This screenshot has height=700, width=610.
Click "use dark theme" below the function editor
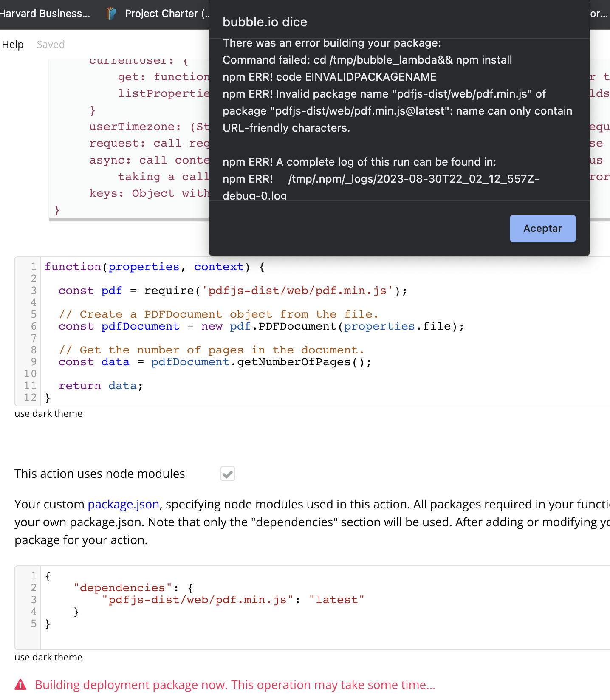pyautogui.click(x=48, y=413)
